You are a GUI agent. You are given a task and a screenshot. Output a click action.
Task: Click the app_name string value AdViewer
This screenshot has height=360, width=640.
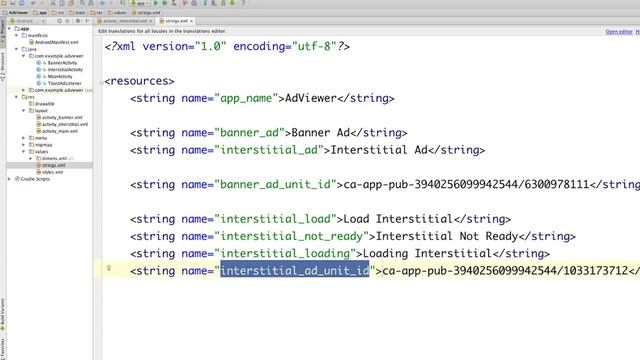pos(311,98)
